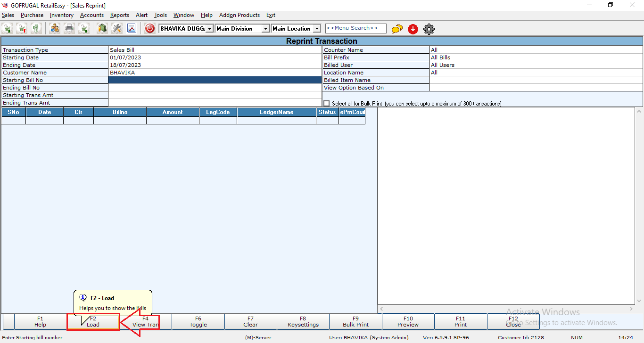Click the Menu Search input box
644x343 pixels.
point(355,28)
